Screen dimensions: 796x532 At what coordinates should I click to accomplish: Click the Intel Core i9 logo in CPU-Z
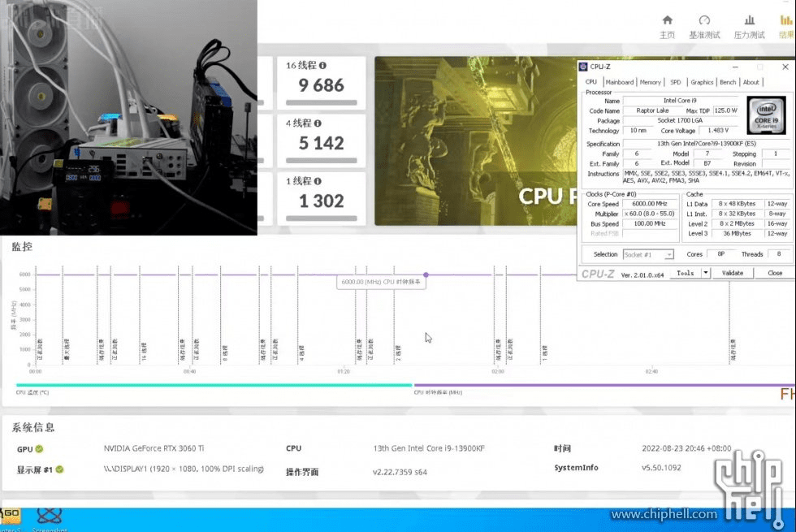click(x=766, y=115)
